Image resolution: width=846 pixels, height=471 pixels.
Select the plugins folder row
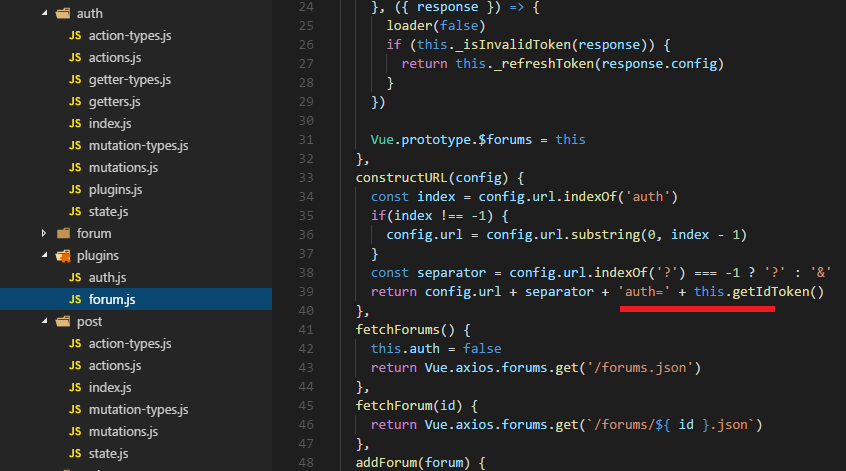click(x=136, y=256)
